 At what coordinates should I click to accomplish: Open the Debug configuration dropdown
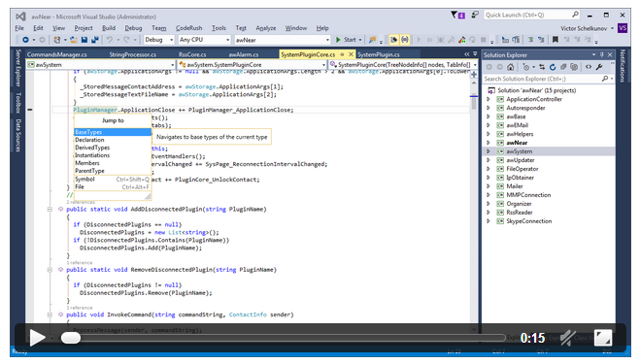coord(158,40)
